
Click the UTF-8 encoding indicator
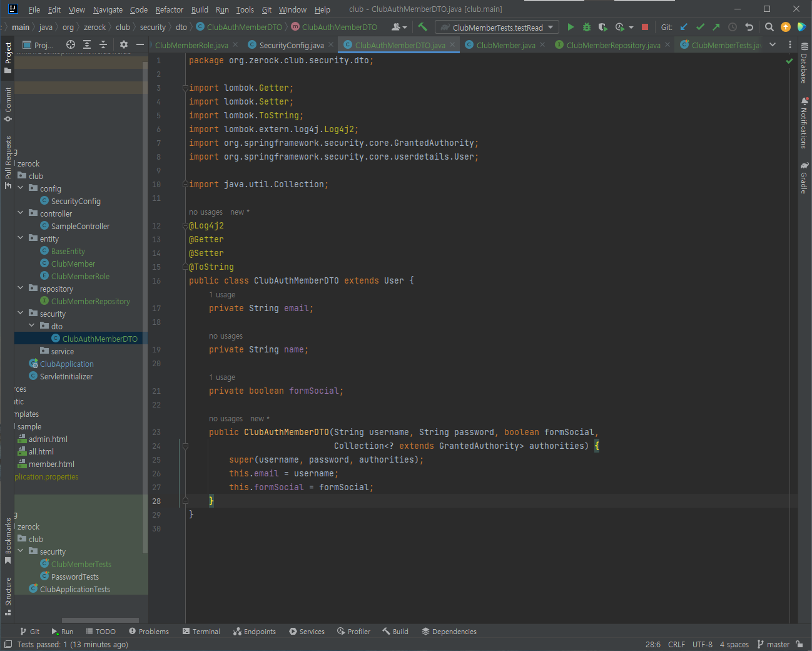(x=703, y=644)
